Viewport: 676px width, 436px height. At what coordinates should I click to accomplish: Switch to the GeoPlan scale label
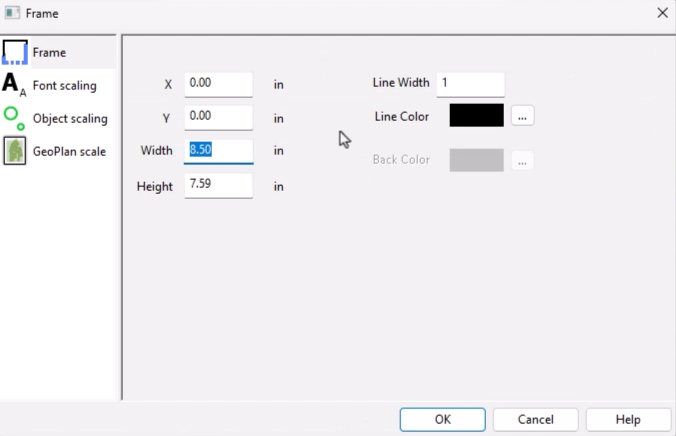pos(69,151)
